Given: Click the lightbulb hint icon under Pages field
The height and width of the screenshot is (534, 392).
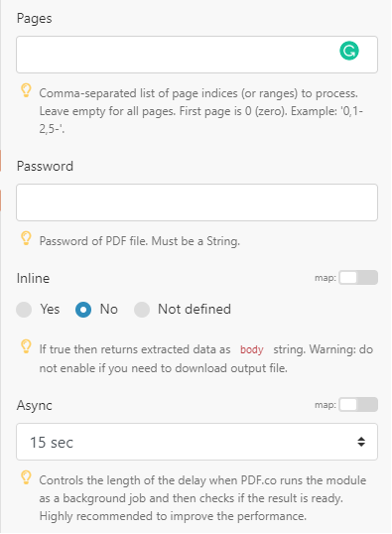Looking at the screenshot, I should 26,90.
